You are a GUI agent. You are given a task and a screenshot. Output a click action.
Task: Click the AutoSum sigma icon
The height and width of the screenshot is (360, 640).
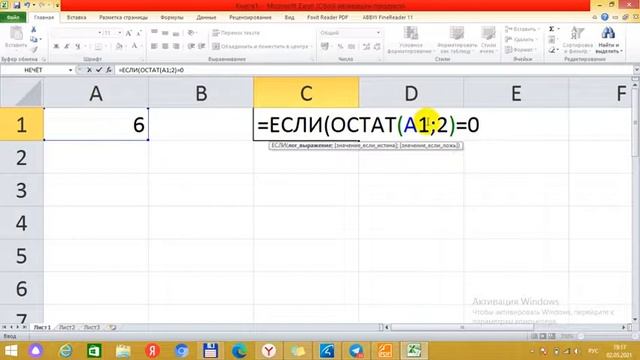pos(551,29)
